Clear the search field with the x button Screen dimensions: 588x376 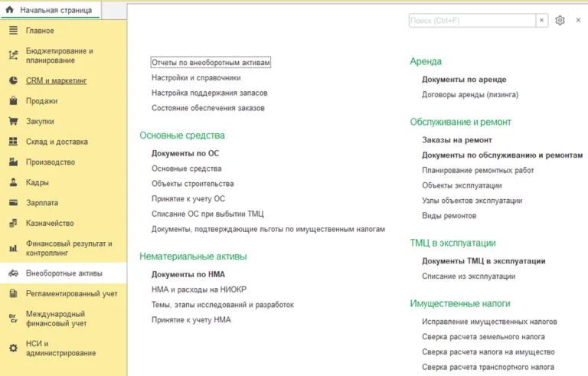click(x=541, y=21)
